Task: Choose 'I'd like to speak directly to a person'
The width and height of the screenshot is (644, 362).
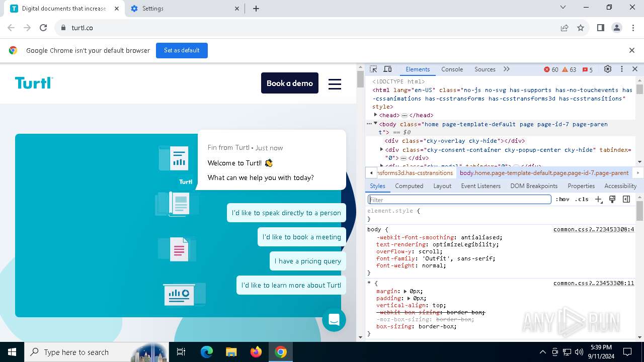Action: click(286, 213)
